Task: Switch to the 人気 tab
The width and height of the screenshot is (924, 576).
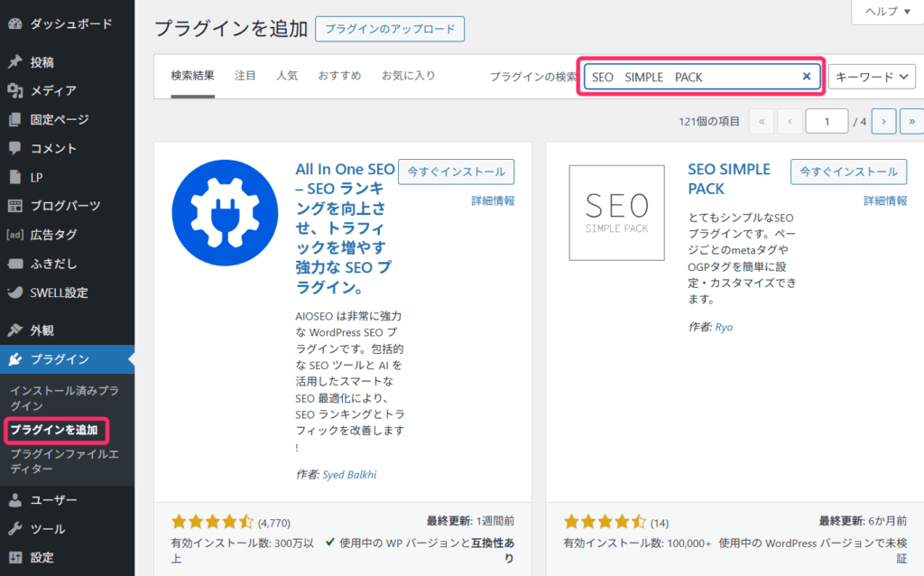Action: click(287, 76)
